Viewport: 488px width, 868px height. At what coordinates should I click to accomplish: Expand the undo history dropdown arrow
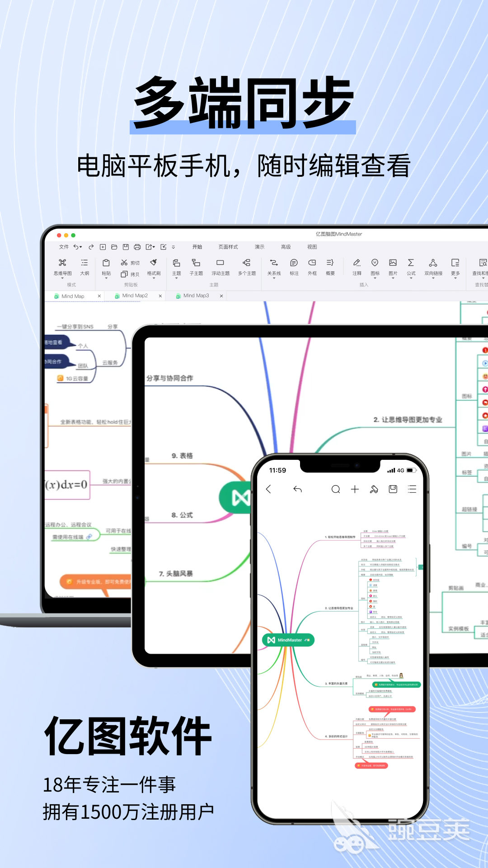pos(81,247)
